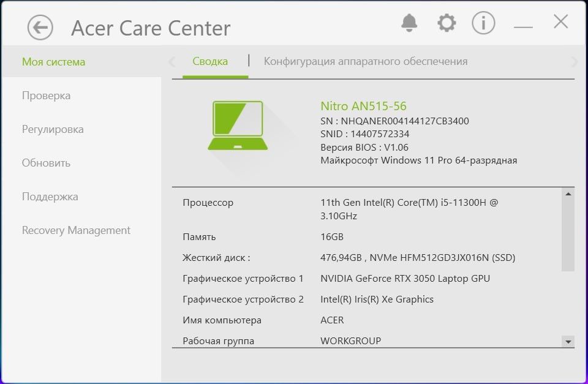Click Intel(R) Iris(R) Xe Graphics value

coord(377,299)
